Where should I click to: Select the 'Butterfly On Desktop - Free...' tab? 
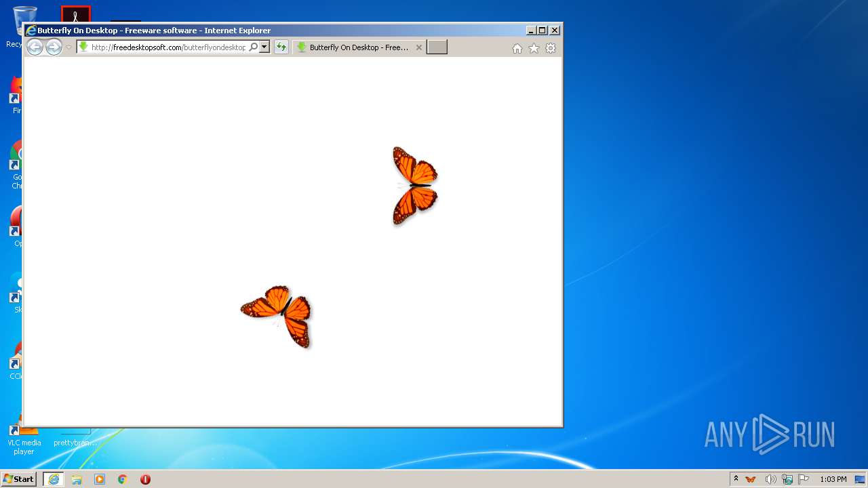[359, 47]
